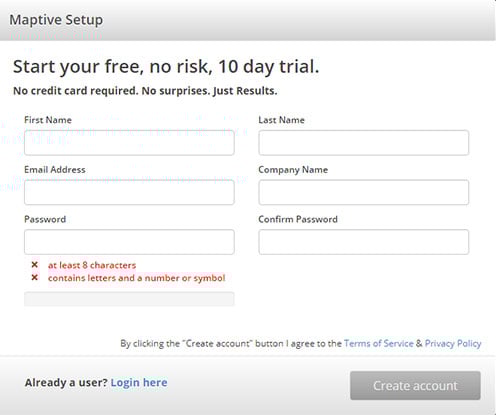Click the 'Password' label above left field
Image resolution: width=496 pixels, height=415 pixels.
click(45, 219)
